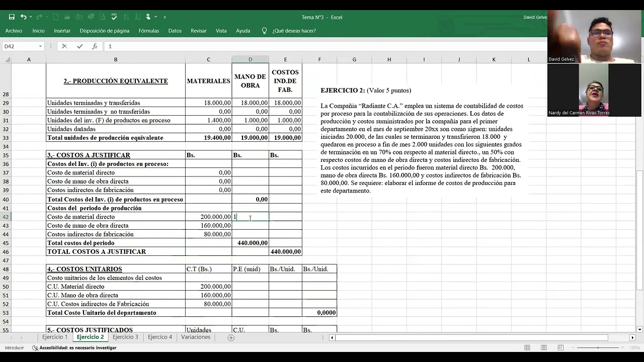Viewport: 644px width, 362px height.
Task: Click the 'Total unidades de producción equivalente' cell
Action: click(x=115, y=138)
